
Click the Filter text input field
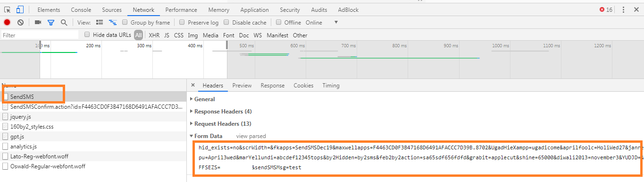40,35
